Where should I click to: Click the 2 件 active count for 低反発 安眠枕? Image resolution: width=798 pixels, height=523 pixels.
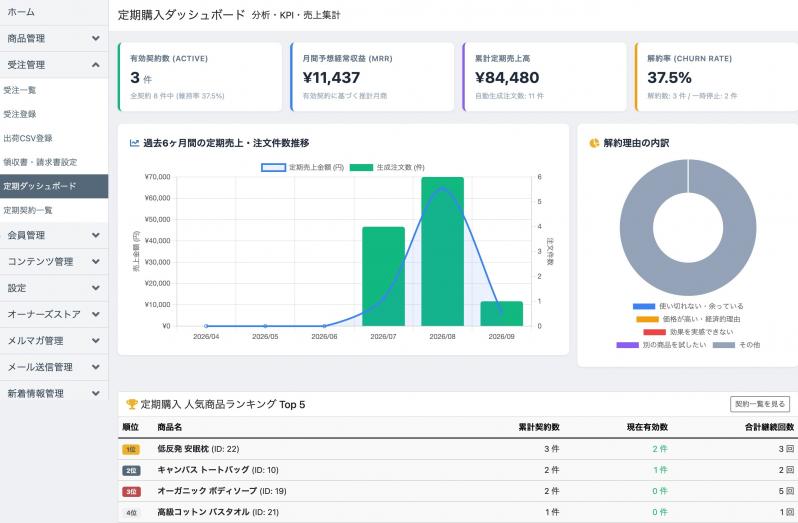(x=660, y=449)
